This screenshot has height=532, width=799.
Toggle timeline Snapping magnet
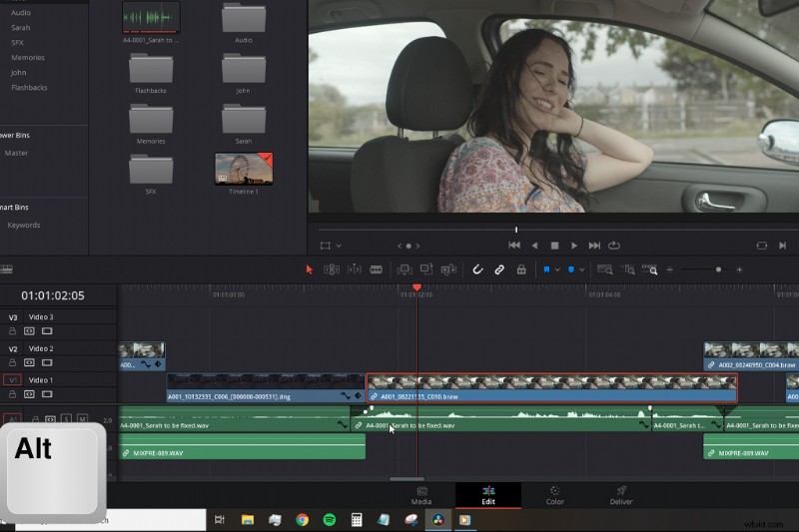(x=477, y=269)
